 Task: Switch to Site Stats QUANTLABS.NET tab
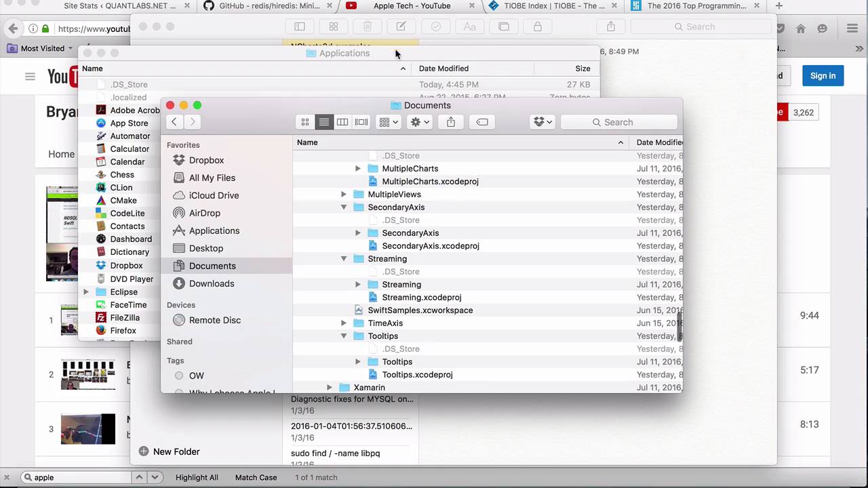tap(120, 6)
